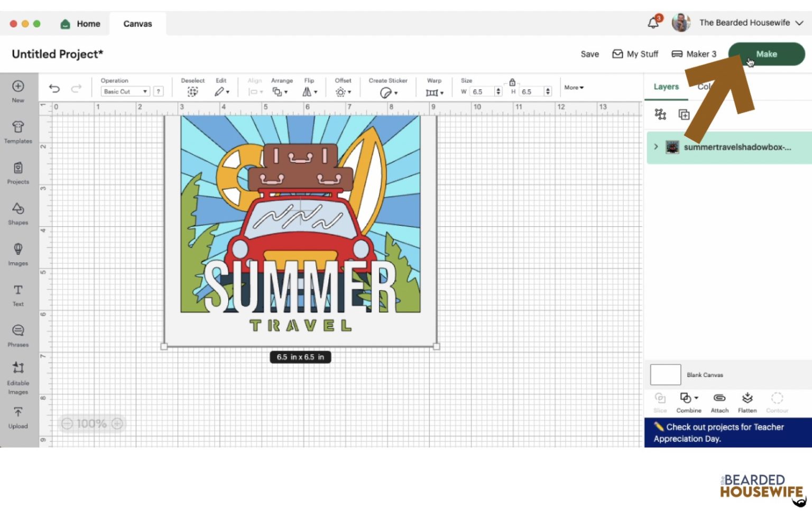Open the Shapes tool
Viewport: 812px width, 516px height.
[18, 213]
